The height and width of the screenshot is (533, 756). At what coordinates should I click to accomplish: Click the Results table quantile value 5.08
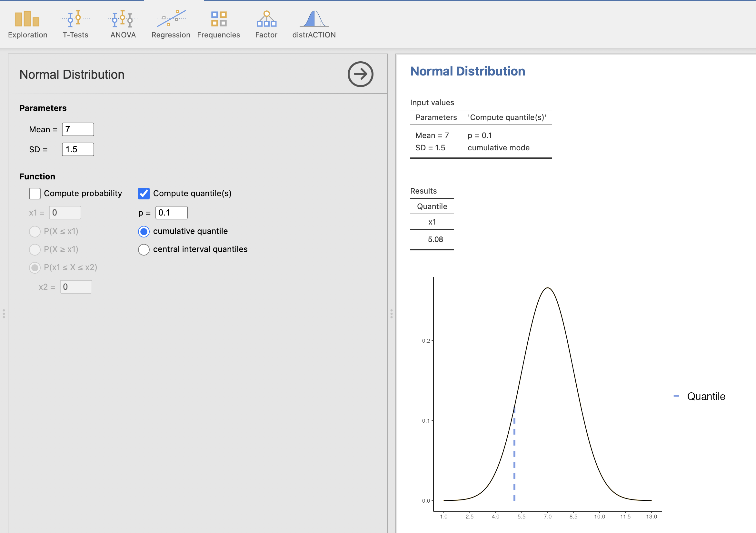coord(435,239)
